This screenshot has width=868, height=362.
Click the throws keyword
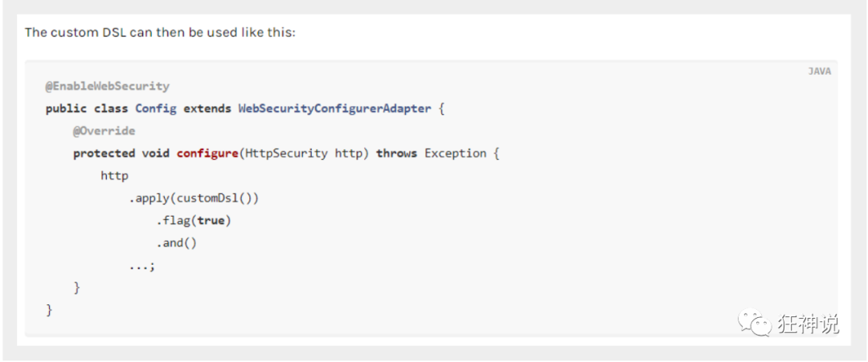pos(396,153)
